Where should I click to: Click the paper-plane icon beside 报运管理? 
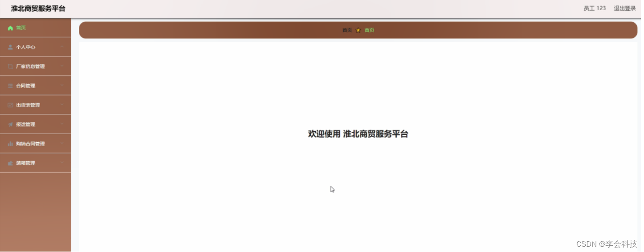coord(11,125)
